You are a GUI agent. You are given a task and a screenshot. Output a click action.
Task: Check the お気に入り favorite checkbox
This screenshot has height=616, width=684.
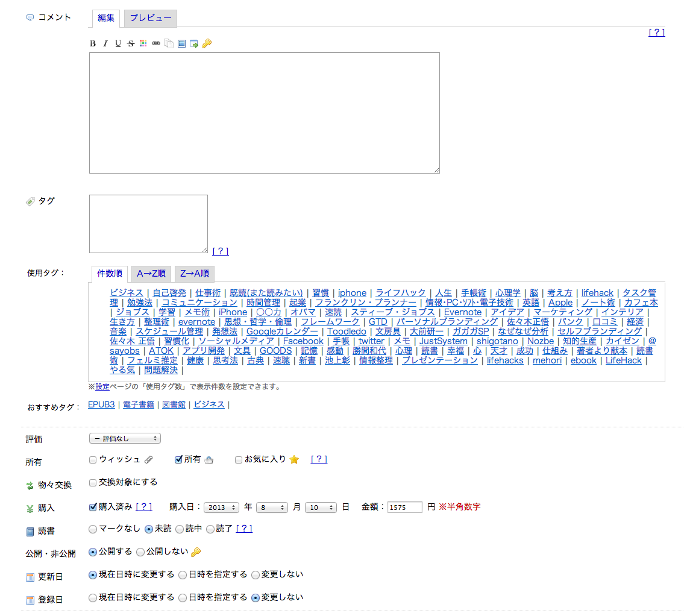239,460
